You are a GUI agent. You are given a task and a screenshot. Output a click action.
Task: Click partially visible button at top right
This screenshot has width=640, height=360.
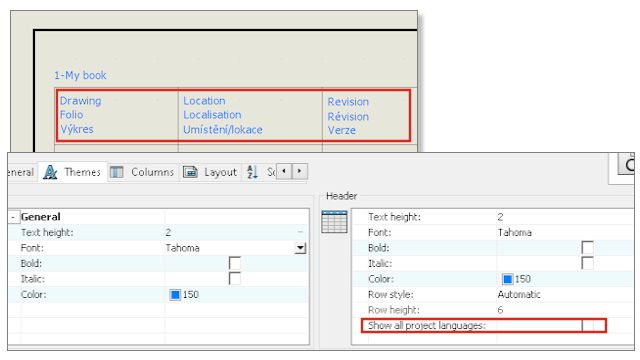point(626,165)
